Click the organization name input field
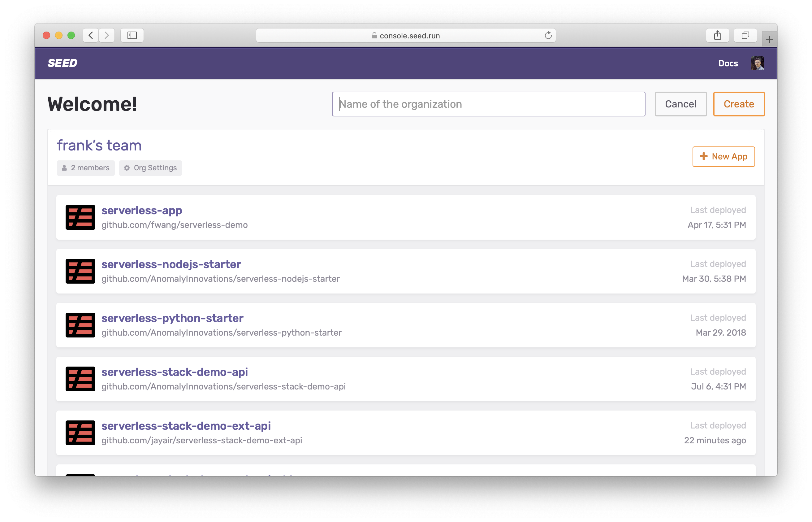Screen dimensions: 812x522 (x=488, y=104)
